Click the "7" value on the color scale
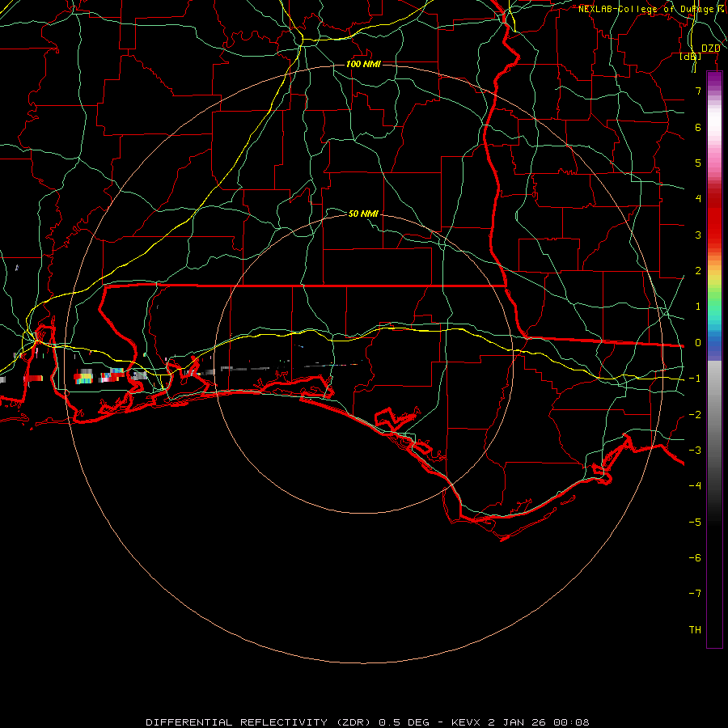728x728 pixels. click(x=698, y=91)
